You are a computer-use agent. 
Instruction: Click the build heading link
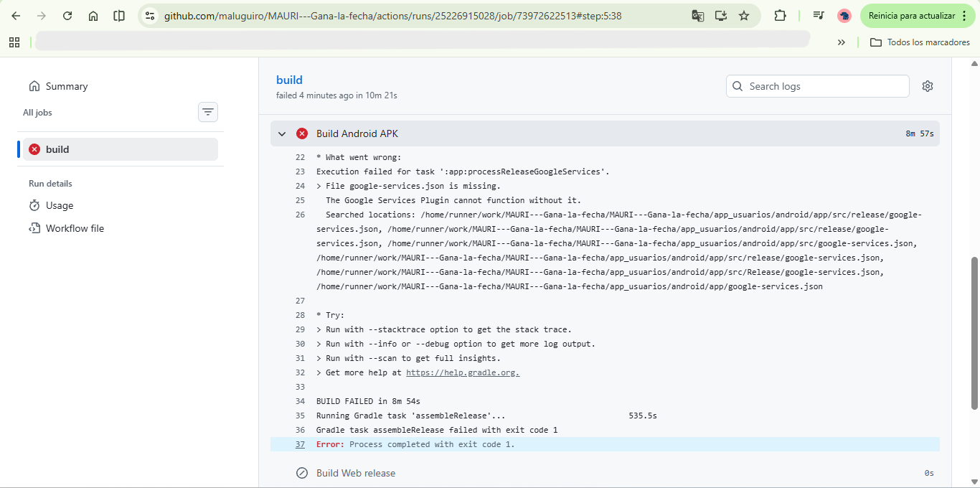pyautogui.click(x=289, y=80)
